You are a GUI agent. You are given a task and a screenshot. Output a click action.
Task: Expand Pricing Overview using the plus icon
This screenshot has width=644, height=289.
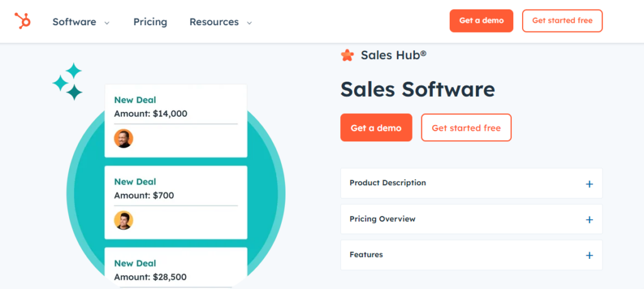point(589,220)
